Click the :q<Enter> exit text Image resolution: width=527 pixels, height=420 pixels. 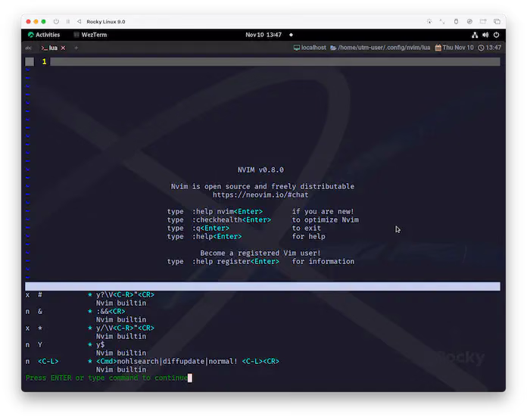pyautogui.click(x=210, y=228)
